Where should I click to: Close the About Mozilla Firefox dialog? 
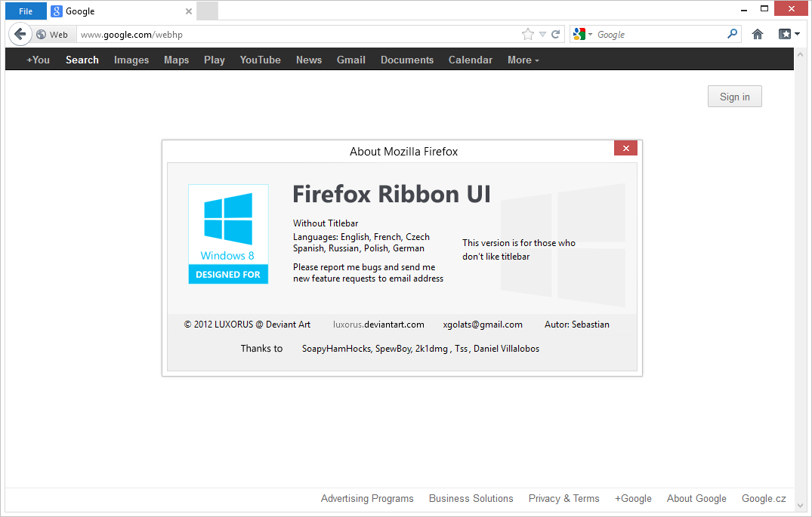[625, 149]
